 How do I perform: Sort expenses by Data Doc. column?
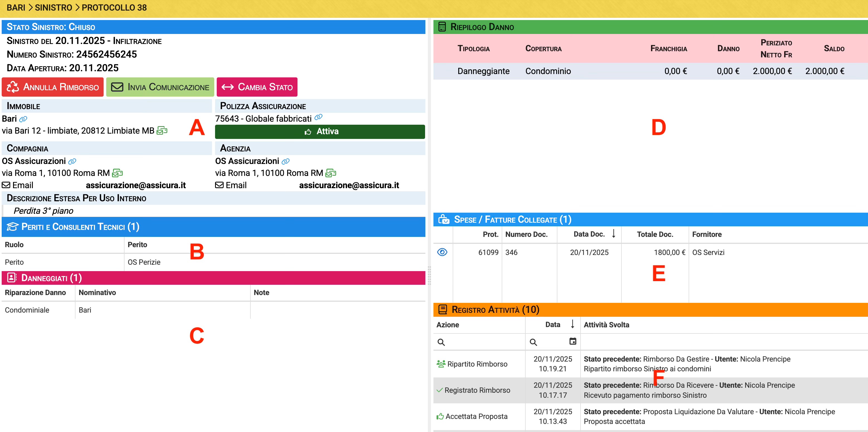tap(589, 234)
